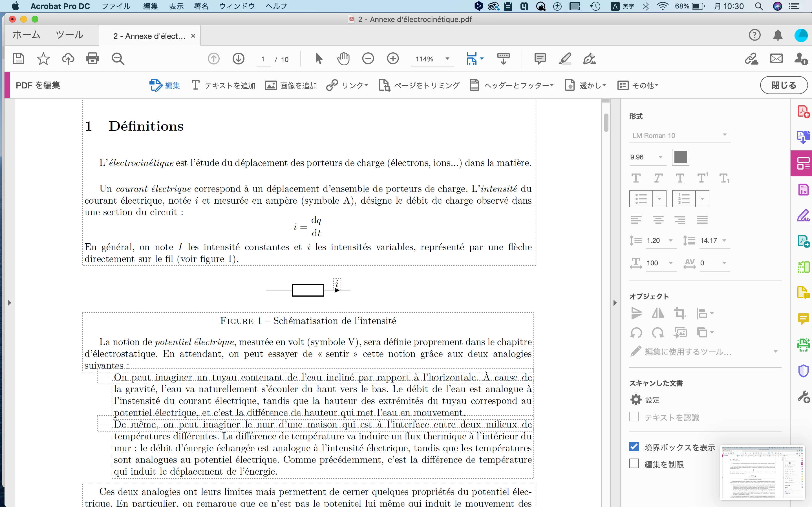This screenshot has width=812, height=507.
Task: Enable 編集を制限 checkbox
Action: point(634,464)
